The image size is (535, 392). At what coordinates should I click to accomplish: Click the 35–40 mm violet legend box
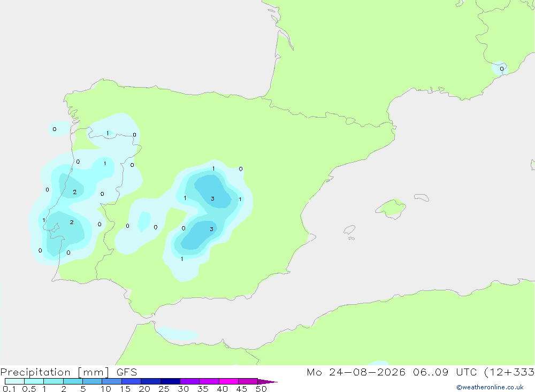coord(209,381)
